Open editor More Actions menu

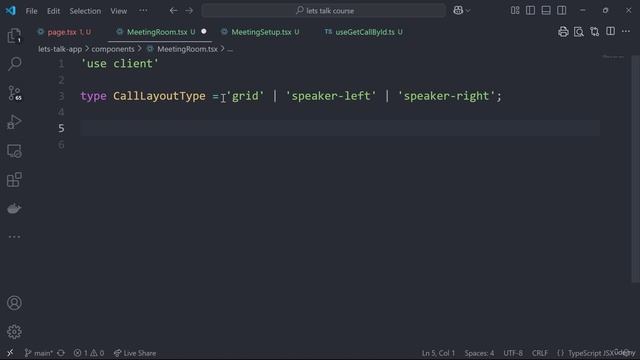pyautogui.click(x=626, y=32)
